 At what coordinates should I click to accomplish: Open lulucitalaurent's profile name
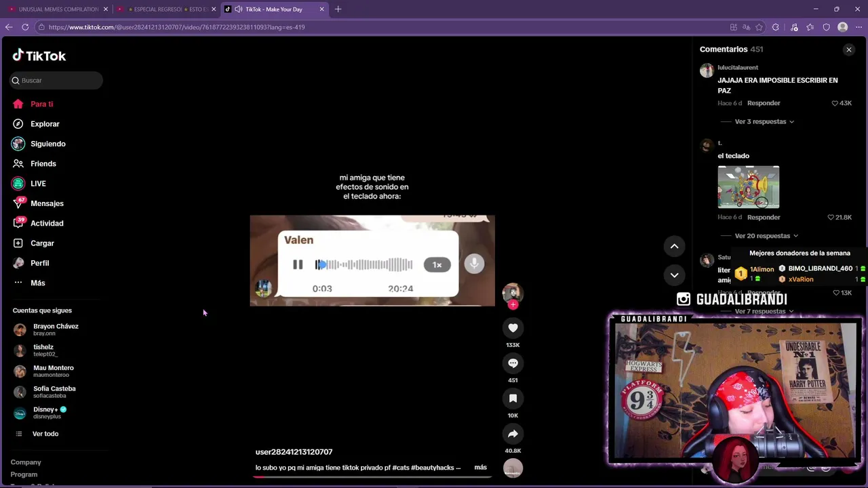point(738,68)
